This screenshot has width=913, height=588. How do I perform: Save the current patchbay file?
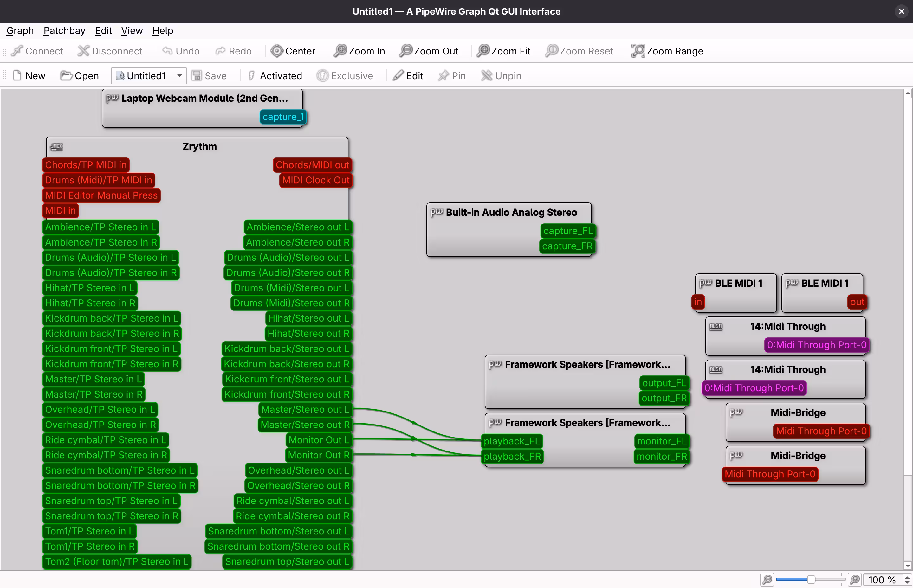tap(209, 76)
